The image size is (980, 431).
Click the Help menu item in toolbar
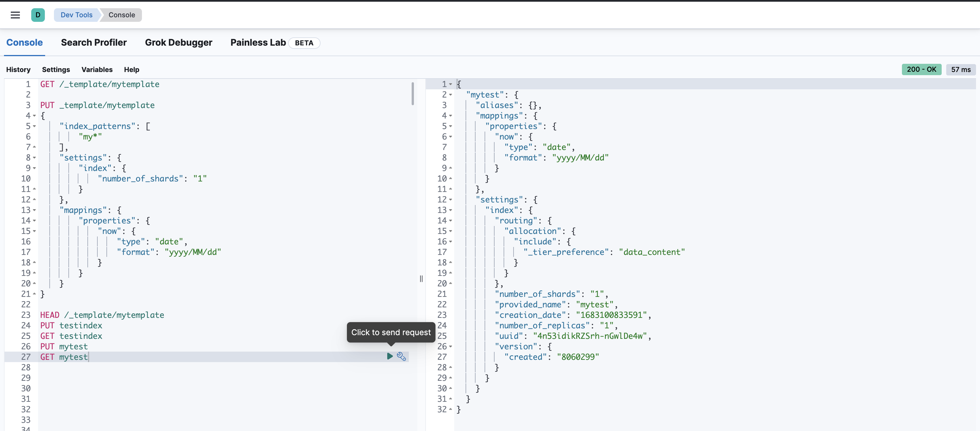pyautogui.click(x=131, y=70)
